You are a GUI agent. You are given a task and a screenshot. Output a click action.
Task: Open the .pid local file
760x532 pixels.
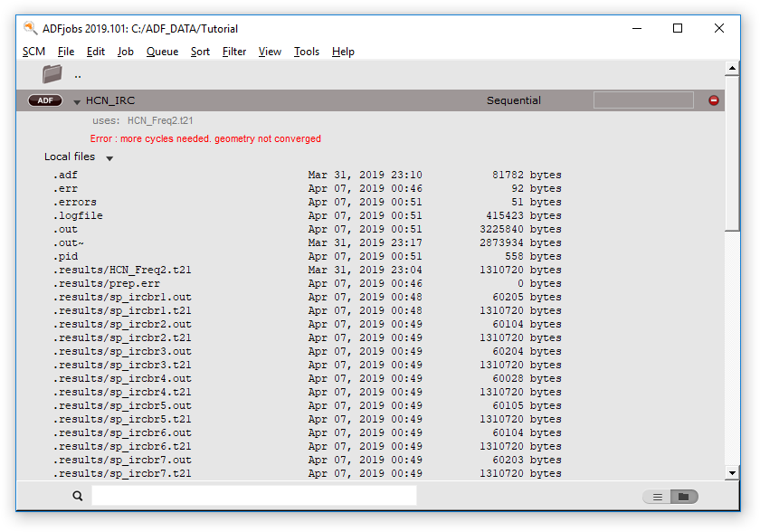click(x=65, y=256)
